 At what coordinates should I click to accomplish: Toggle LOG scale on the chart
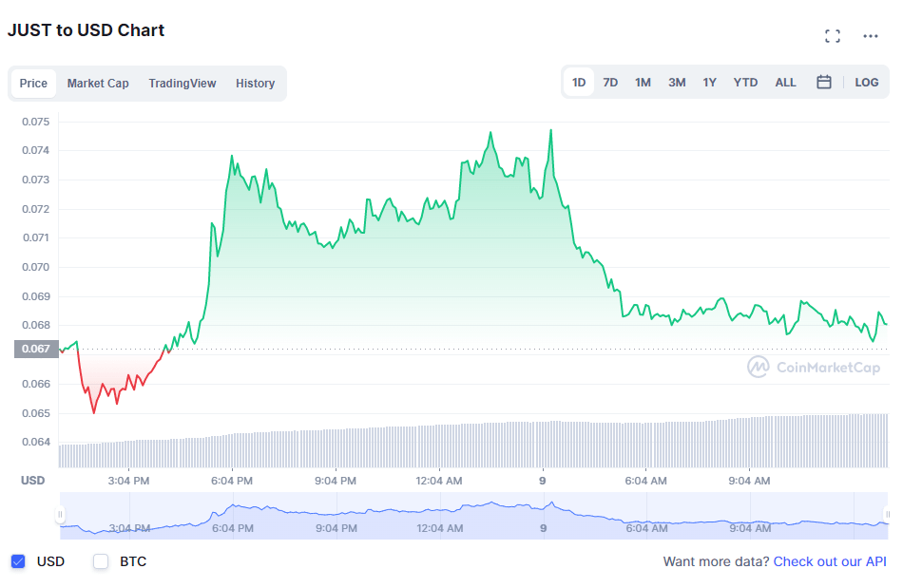[x=866, y=83]
